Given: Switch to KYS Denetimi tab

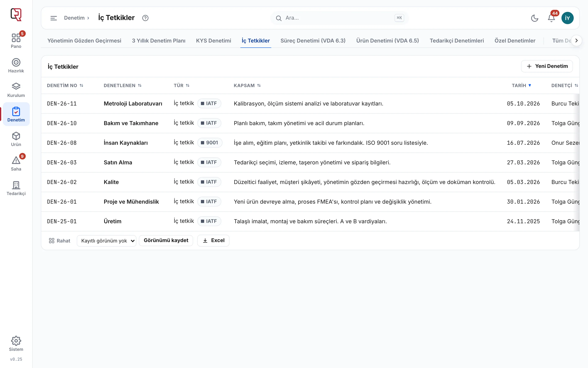Looking at the screenshot, I should [x=214, y=41].
